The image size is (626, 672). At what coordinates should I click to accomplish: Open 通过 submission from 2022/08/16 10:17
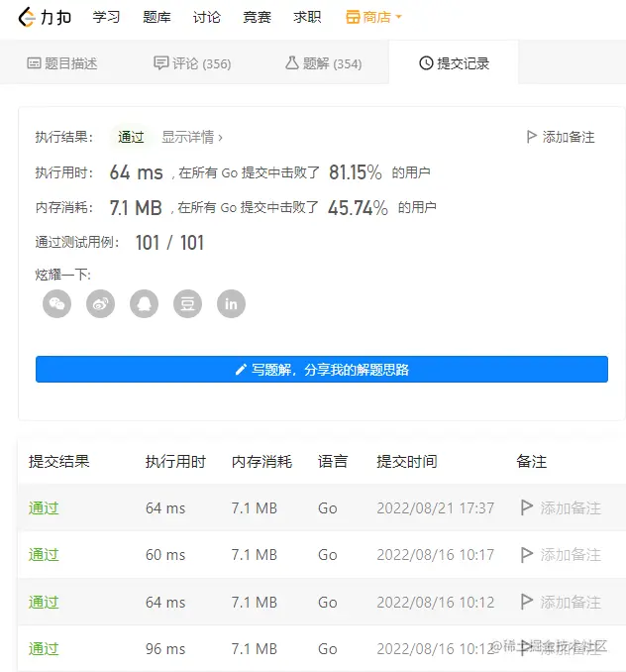(x=44, y=555)
